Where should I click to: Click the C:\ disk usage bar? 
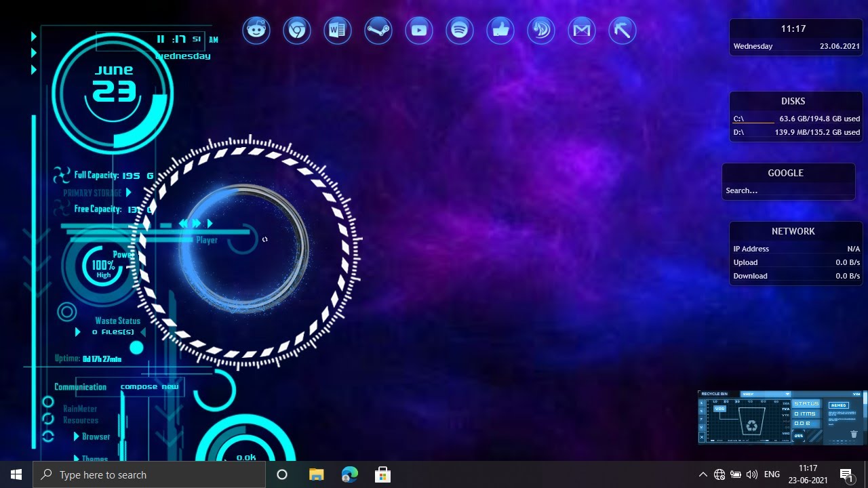[753, 123]
